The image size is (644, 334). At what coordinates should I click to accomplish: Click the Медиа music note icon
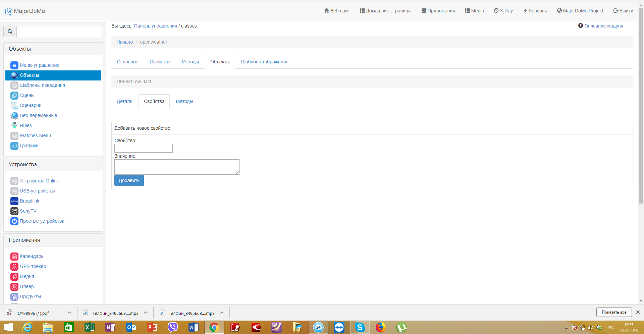pos(14,277)
